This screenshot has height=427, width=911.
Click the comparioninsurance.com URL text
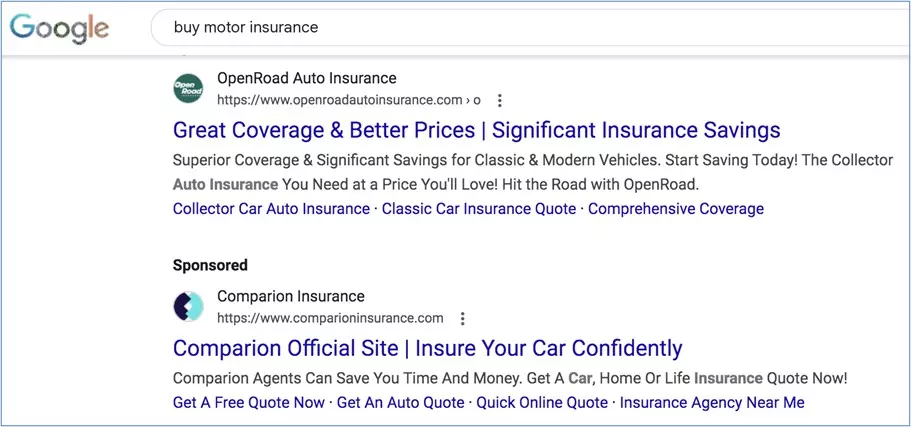330,318
